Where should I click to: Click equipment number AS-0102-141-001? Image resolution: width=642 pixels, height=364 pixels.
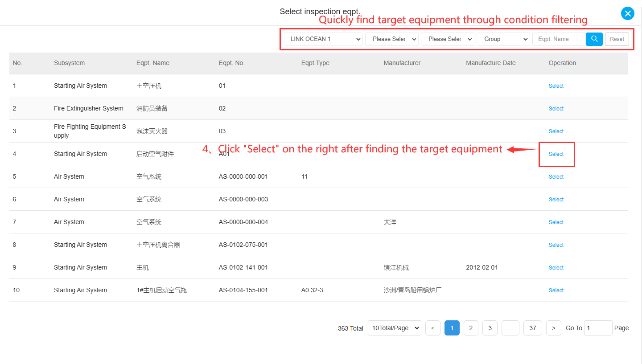pos(243,267)
